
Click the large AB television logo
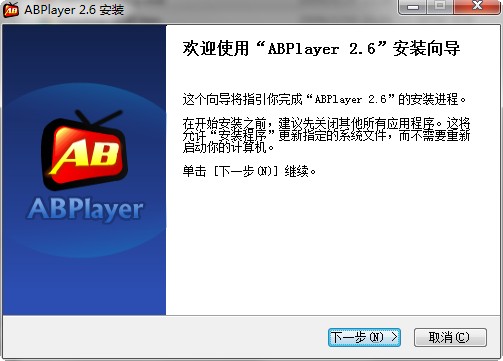[x=85, y=150]
